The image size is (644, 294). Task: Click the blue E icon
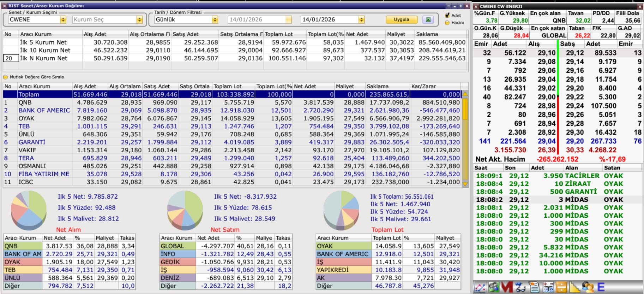coord(601,287)
